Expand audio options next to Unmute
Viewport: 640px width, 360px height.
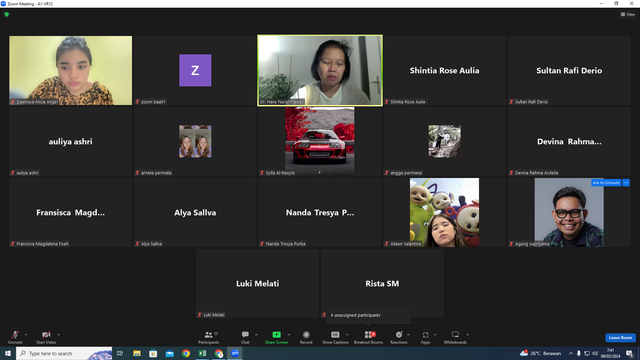pyautogui.click(x=26, y=335)
